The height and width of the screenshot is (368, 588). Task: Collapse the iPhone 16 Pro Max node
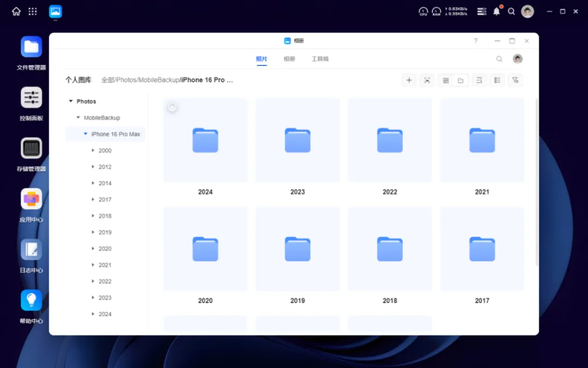[x=85, y=134]
